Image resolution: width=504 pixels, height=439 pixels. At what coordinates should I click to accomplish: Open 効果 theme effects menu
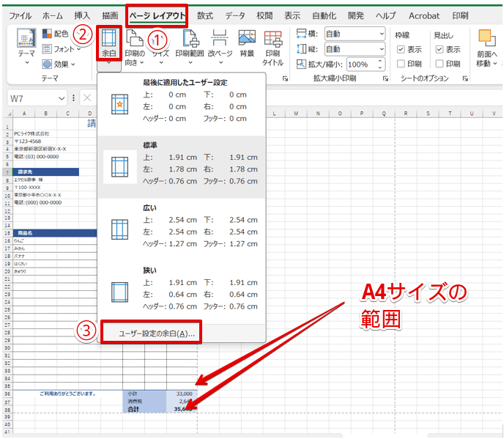click(x=59, y=64)
